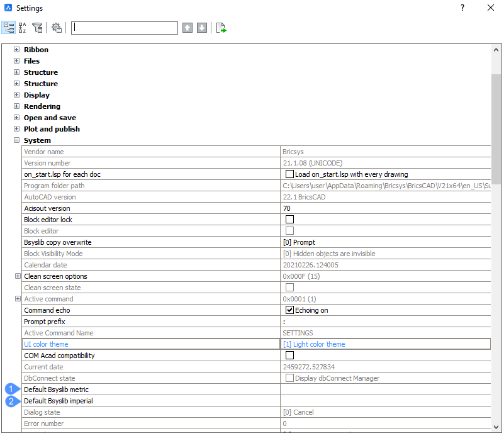Image resolution: width=504 pixels, height=443 pixels.
Task: Toggle the Block editor lock checkbox
Action: pos(289,220)
